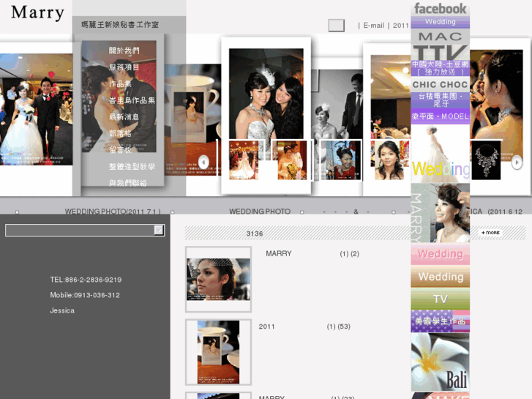Open the bride Wedding image banner
The image size is (532, 399).
coord(441,154)
